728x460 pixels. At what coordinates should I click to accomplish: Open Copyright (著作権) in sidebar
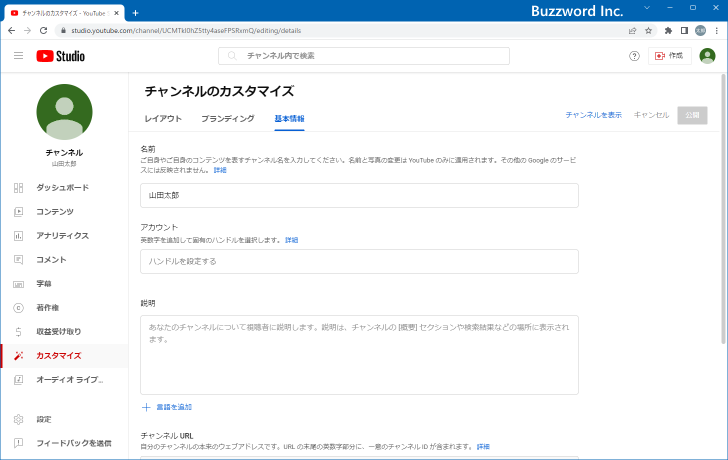tap(65, 308)
